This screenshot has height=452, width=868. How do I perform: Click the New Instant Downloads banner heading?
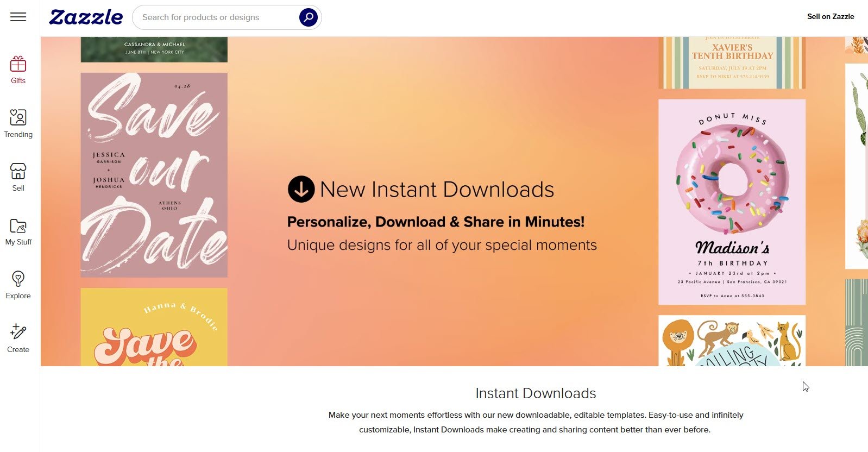[x=437, y=190]
